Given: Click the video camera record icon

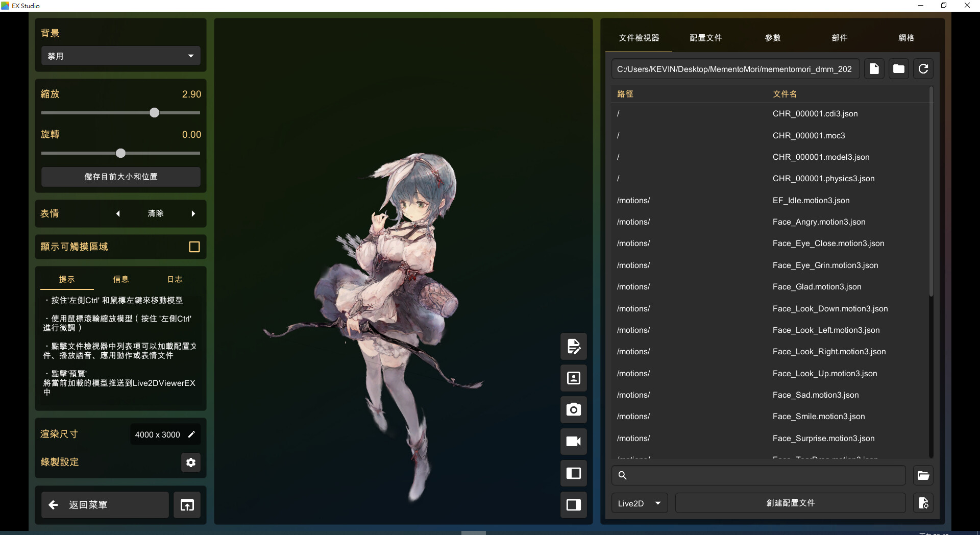Looking at the screenshot, I should 573,441.
